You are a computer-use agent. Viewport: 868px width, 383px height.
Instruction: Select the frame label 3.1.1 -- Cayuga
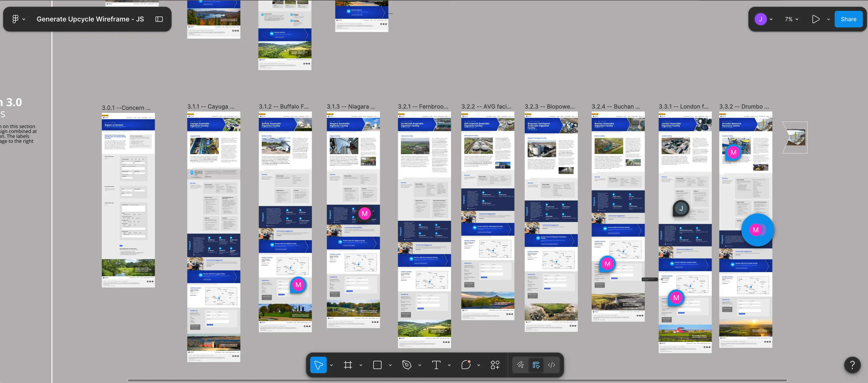point(211,106)
